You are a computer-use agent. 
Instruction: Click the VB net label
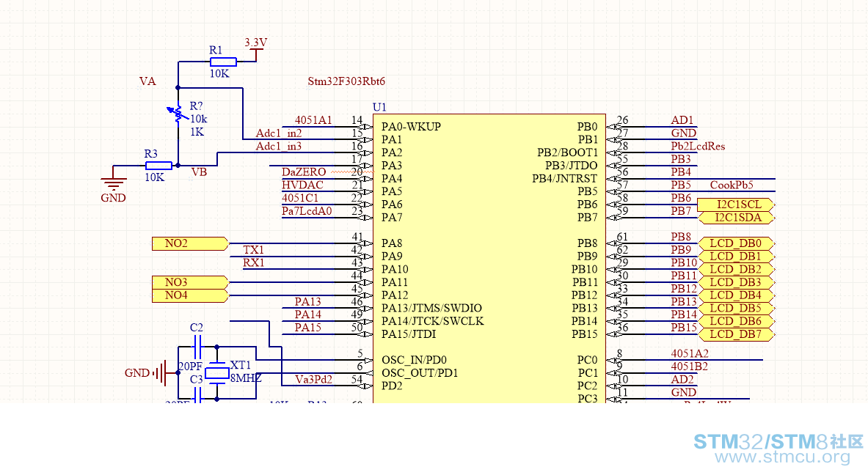coord(200,172)
